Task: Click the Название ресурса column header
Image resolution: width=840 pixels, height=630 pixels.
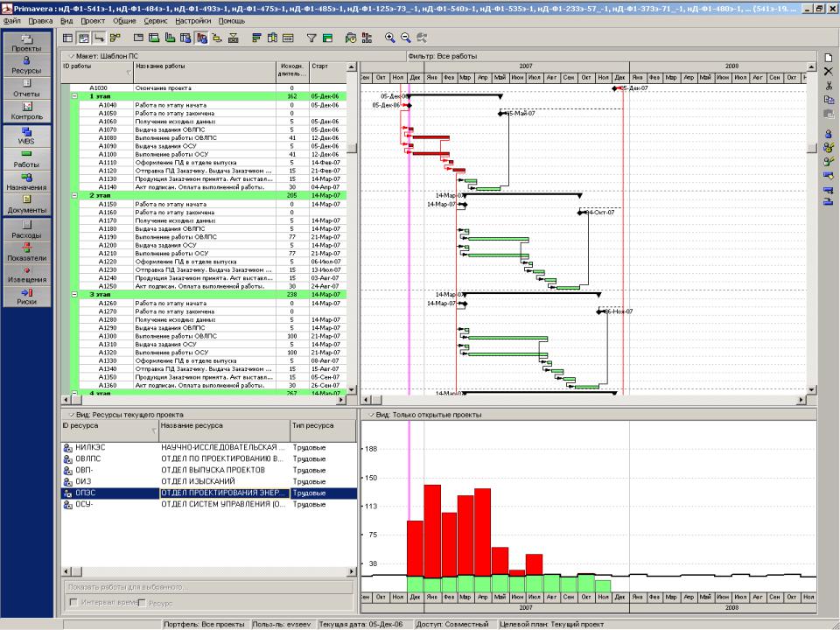Action: (224, 430)
